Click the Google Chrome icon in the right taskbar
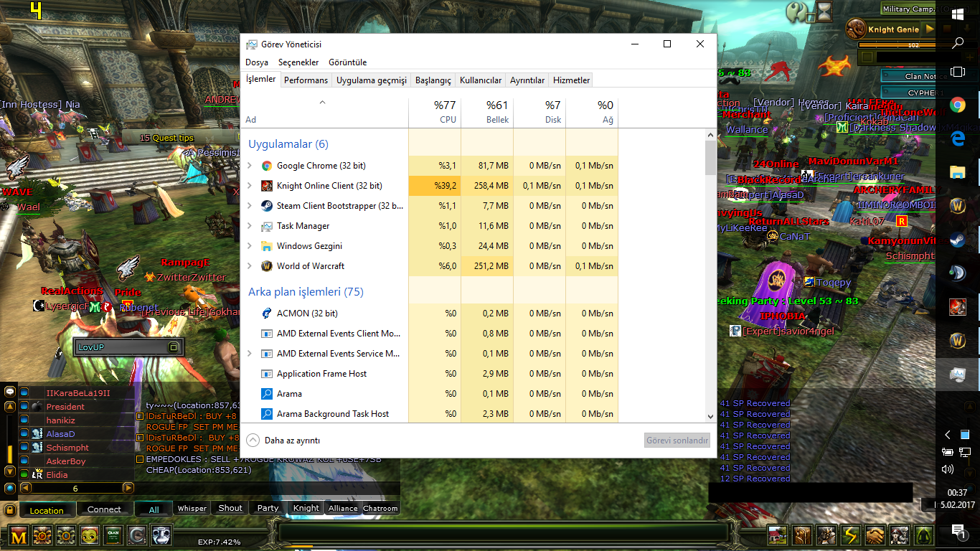This screenshot has height=551, width=980. (x=958, y=105)
